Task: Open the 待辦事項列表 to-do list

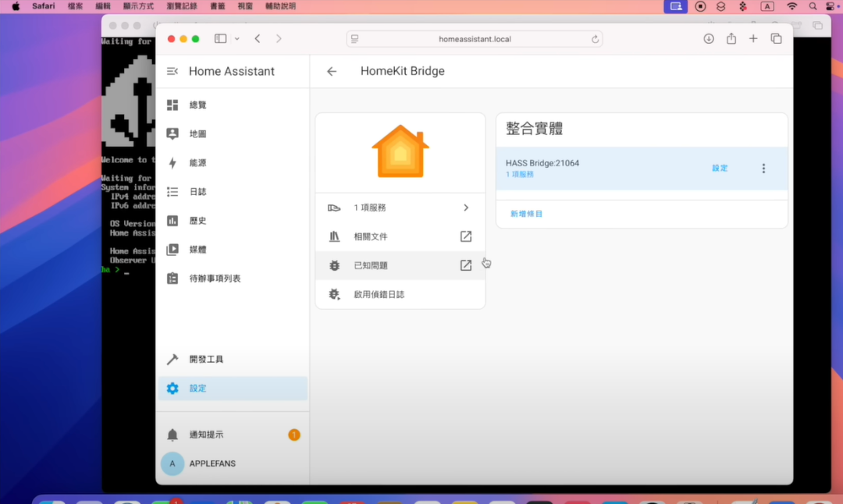Action: 233,279
